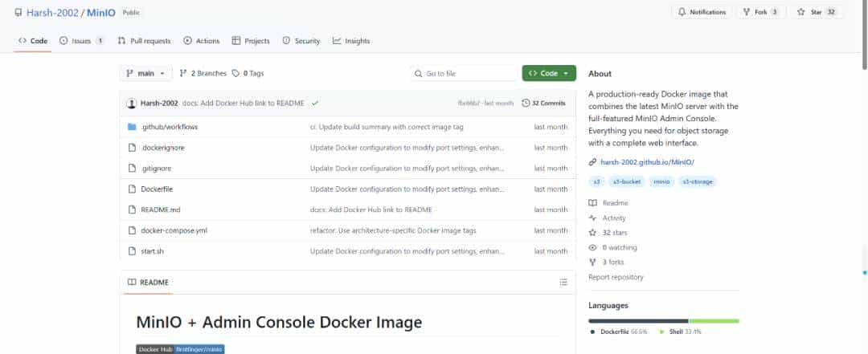Select the s3-bucket topic tag
Screen dimensions: 868x354
627,181
